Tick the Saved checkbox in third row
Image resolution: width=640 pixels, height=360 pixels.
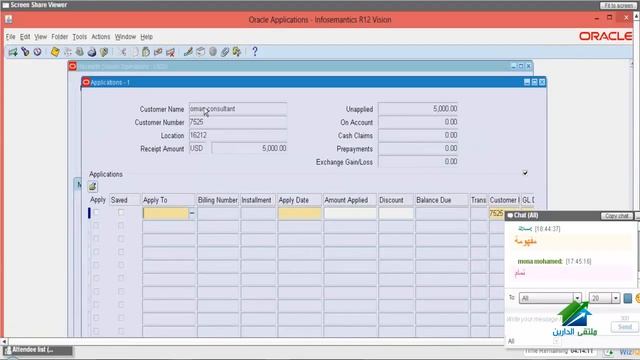(x=121, y=239)
